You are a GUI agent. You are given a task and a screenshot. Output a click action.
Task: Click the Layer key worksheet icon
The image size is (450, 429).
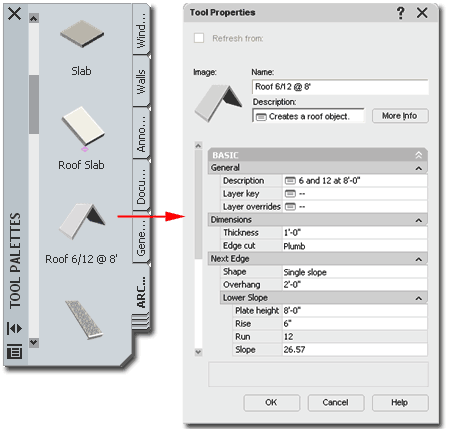tap(290, 194)
